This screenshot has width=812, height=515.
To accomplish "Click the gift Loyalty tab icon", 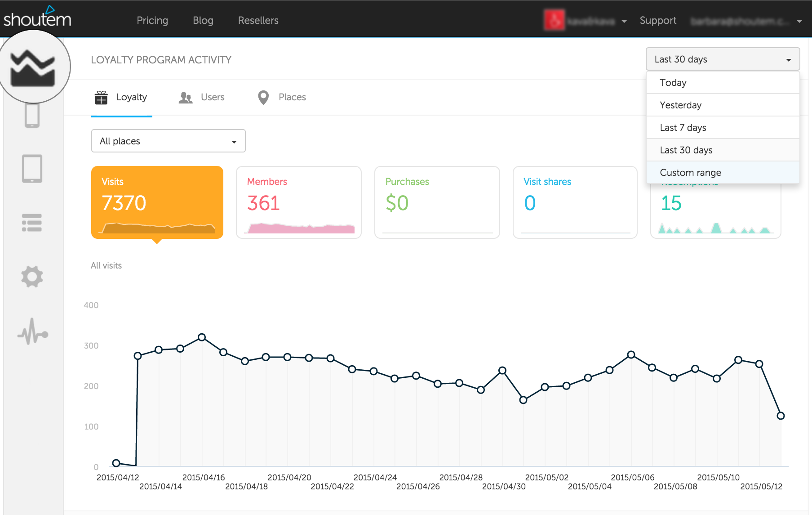I will 101,97.
